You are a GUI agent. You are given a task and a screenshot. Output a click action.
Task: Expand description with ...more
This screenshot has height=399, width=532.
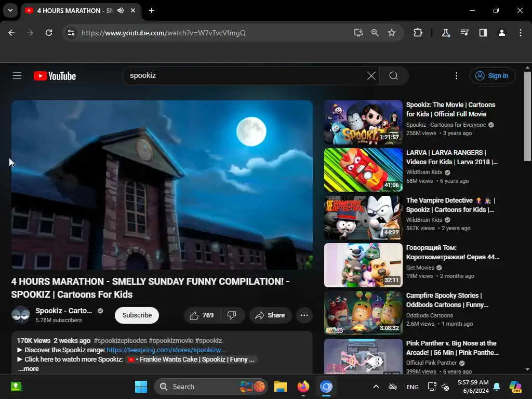tap(29, 369)
